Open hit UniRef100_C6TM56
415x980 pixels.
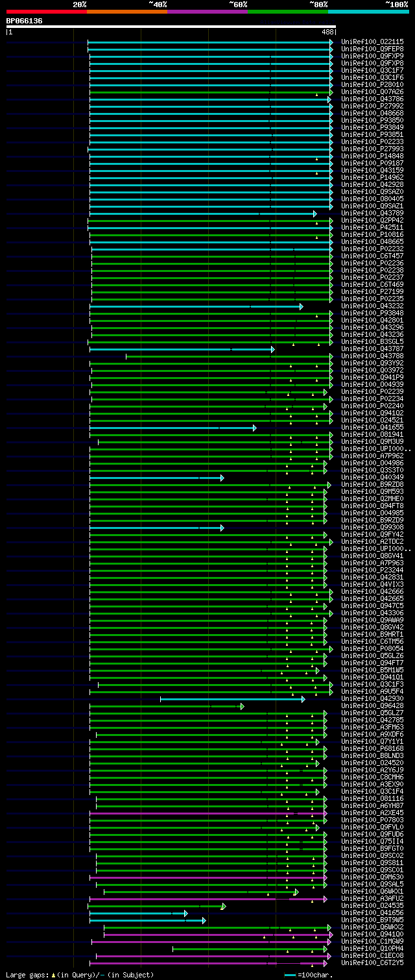pos(372,642)
